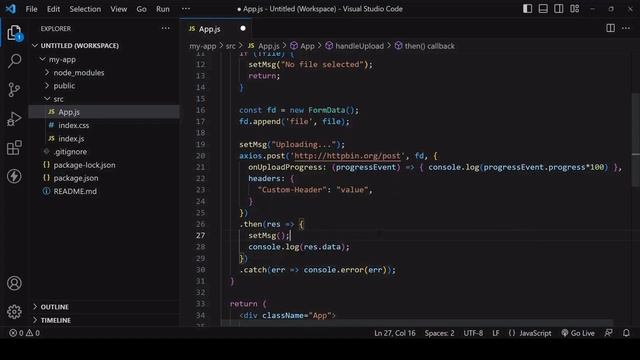Expand the public folder

point(64,86)
